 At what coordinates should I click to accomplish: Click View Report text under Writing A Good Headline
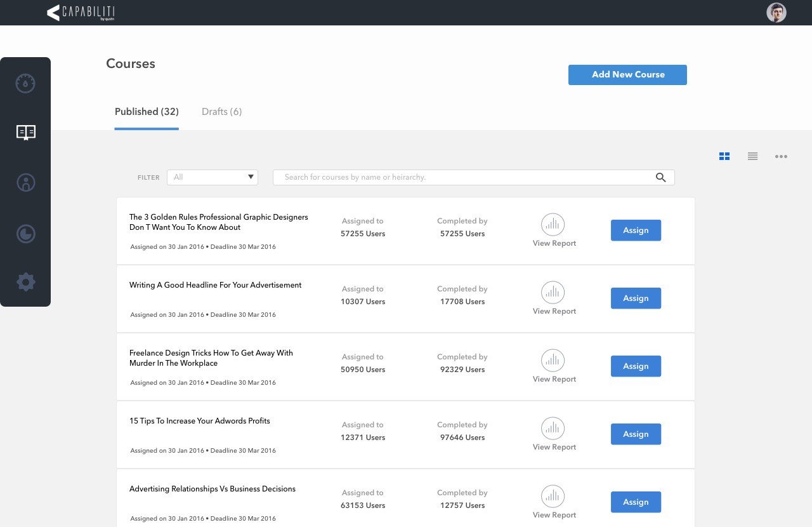(554, 311)
